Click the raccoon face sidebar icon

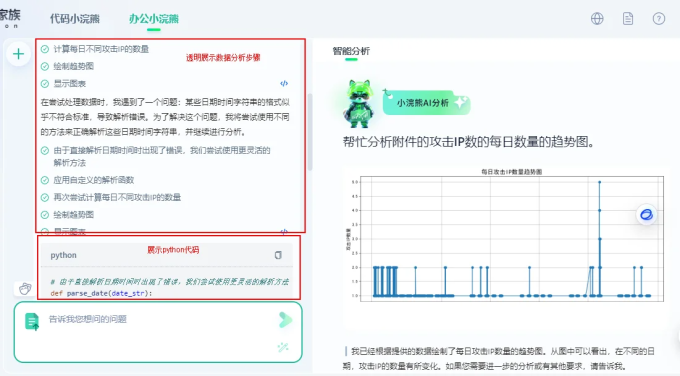[25, 289]
